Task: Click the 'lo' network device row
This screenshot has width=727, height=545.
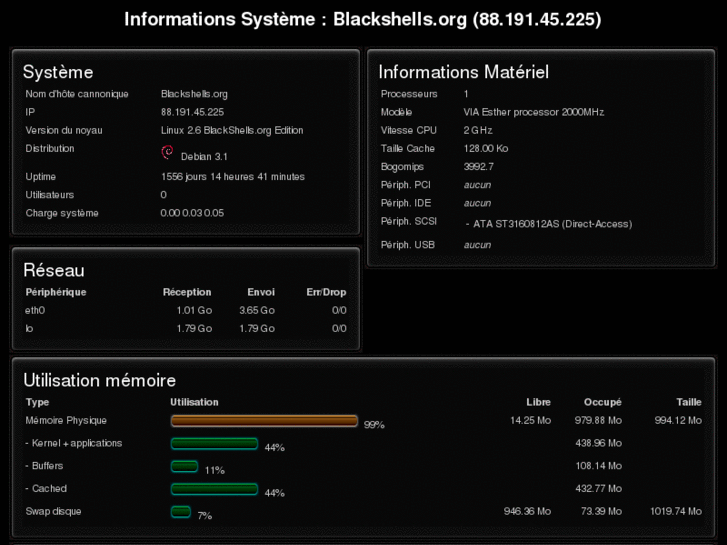Action: pos(185,328)
